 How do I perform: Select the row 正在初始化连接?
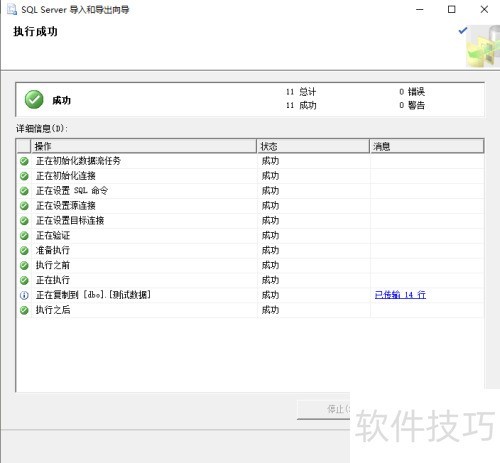[x=250, y=176]
